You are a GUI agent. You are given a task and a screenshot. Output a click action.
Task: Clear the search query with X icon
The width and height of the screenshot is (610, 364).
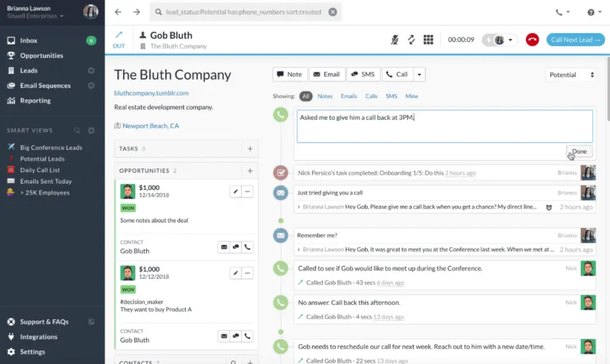pyautogui.click(x=332, y=12)
